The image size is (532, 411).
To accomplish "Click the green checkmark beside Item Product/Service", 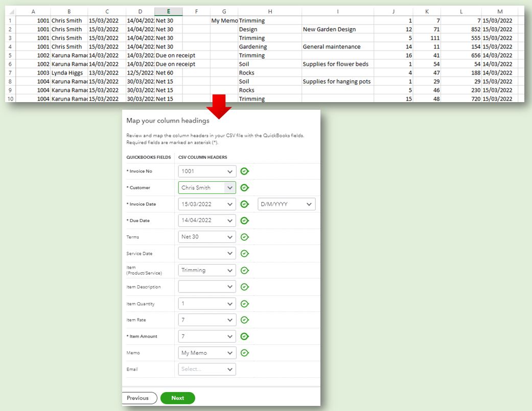I will tap(244, 270).
